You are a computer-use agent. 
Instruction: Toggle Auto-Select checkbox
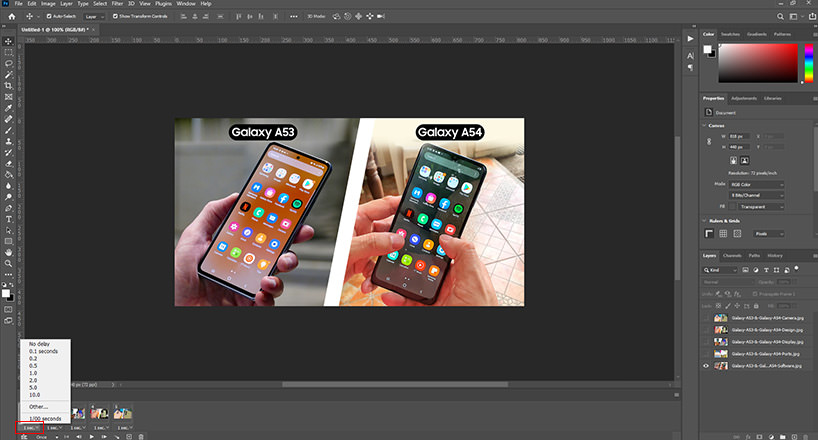click(49, 16)
